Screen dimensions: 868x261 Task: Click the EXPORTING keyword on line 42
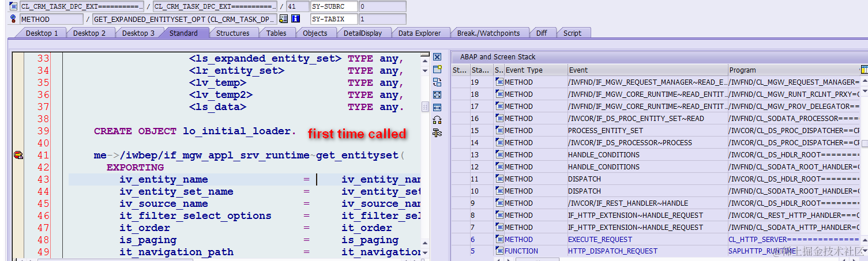[x=135, y=168]
